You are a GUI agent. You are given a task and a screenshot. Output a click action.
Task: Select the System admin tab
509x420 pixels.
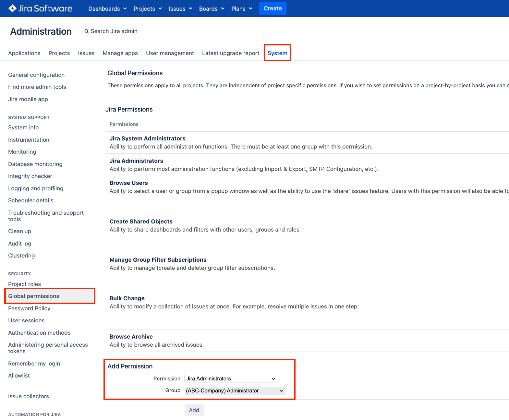tap(277, 53)
